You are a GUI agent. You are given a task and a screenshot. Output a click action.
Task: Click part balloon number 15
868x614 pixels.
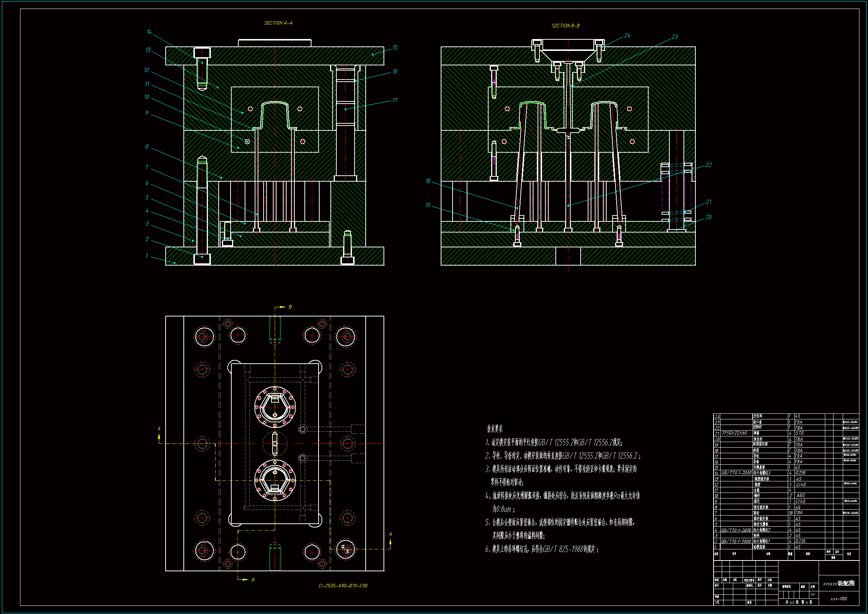pyautogui.click(x=395, y=48)
